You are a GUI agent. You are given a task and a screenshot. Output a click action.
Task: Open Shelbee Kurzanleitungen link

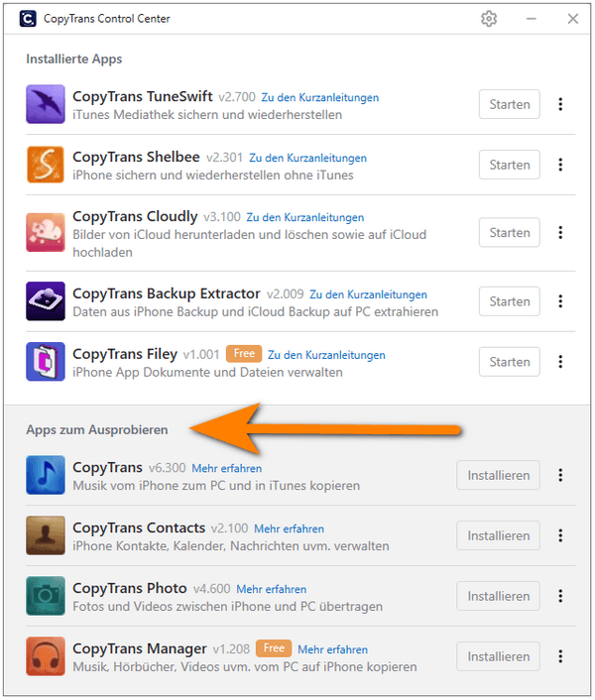[x=308, y=158]
